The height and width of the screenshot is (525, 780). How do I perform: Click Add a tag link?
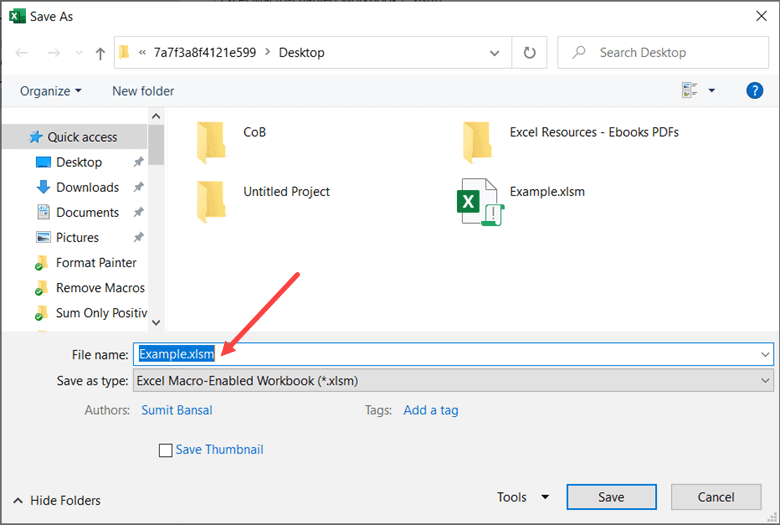pos(431,410)
